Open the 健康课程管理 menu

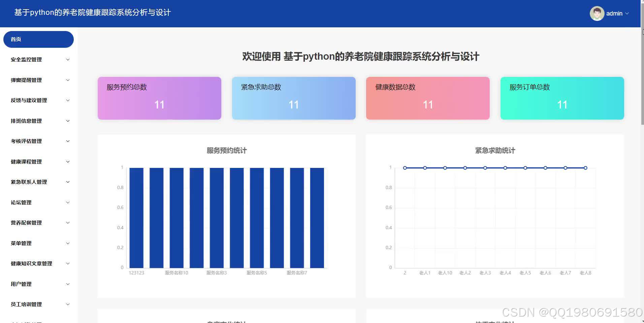coord(38,162)
